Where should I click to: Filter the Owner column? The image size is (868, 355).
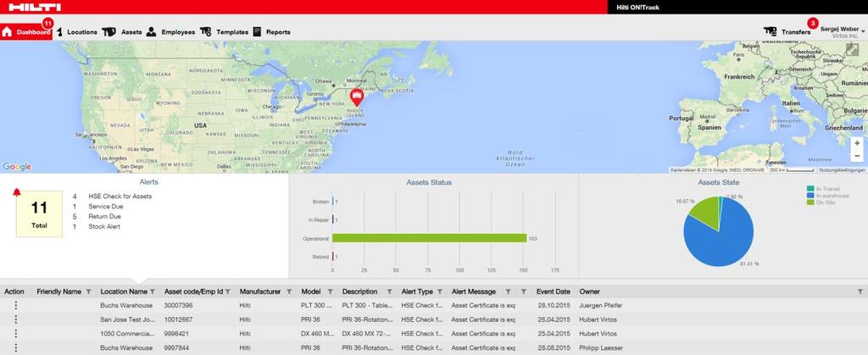pos(860,291)
